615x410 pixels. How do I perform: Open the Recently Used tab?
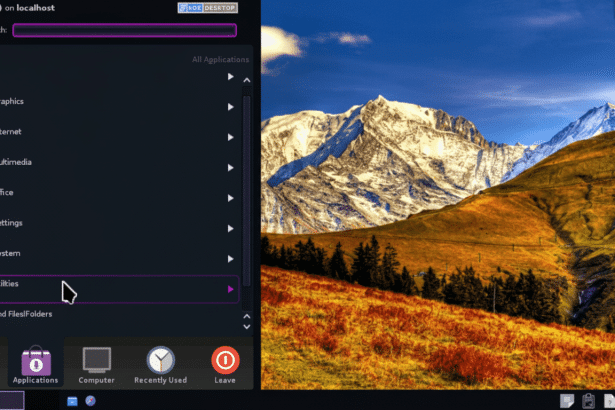(x=160, y=365)
